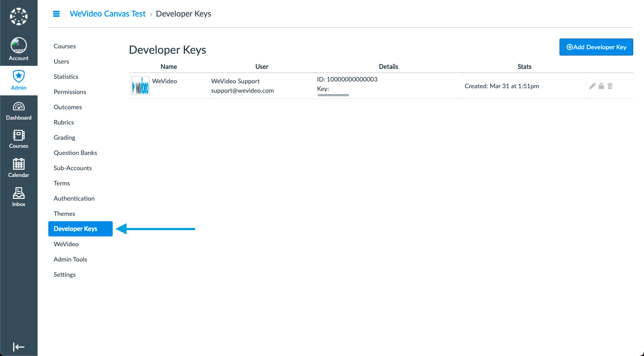The image size is (644, 356).
Task: Open Rubrics in the admin menu
Action: [x=64, y=122]
